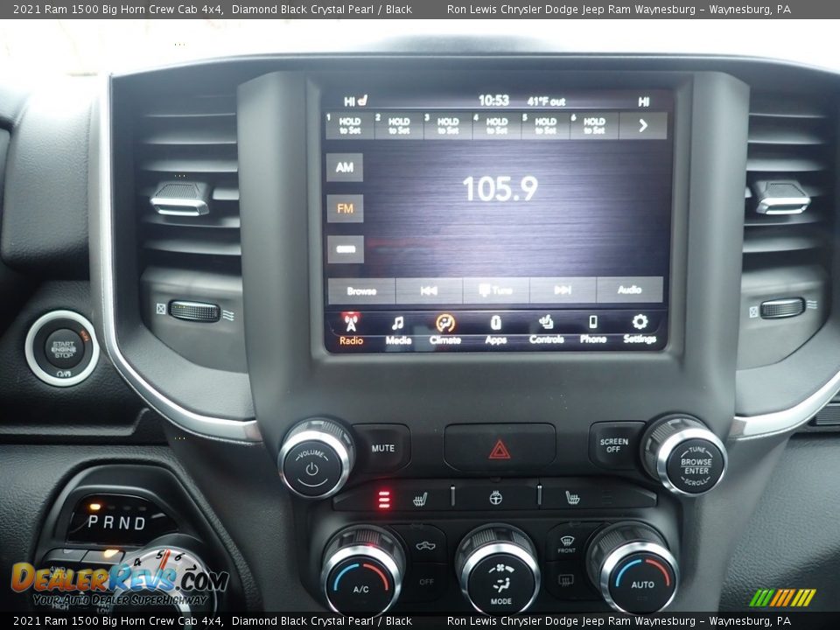Select the FM band
The height and width of the screenshot is (630, 840).
click(x=345, y=208)
